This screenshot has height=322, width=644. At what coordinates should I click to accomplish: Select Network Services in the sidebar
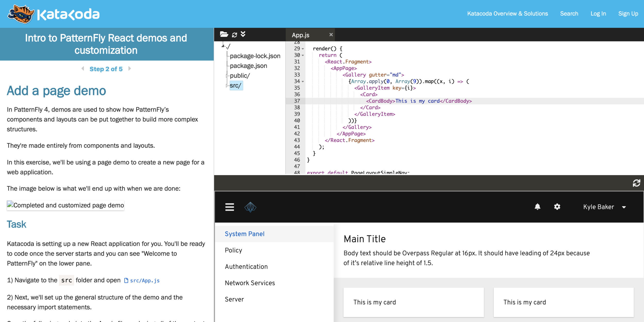point(250,283)
